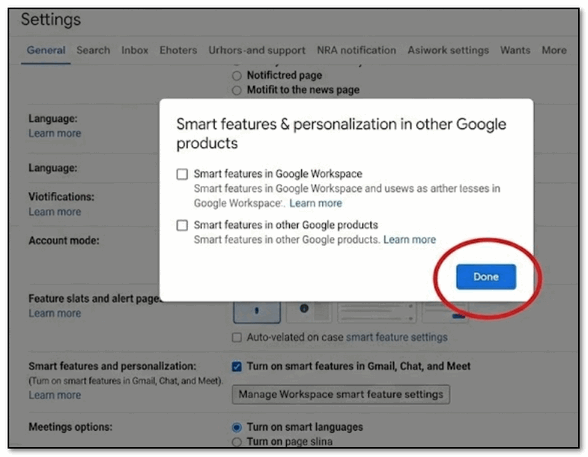Open Learn more link after other Google products description
Screen dimensions: 588x457
pyautogui.click(x=410, y=240)
